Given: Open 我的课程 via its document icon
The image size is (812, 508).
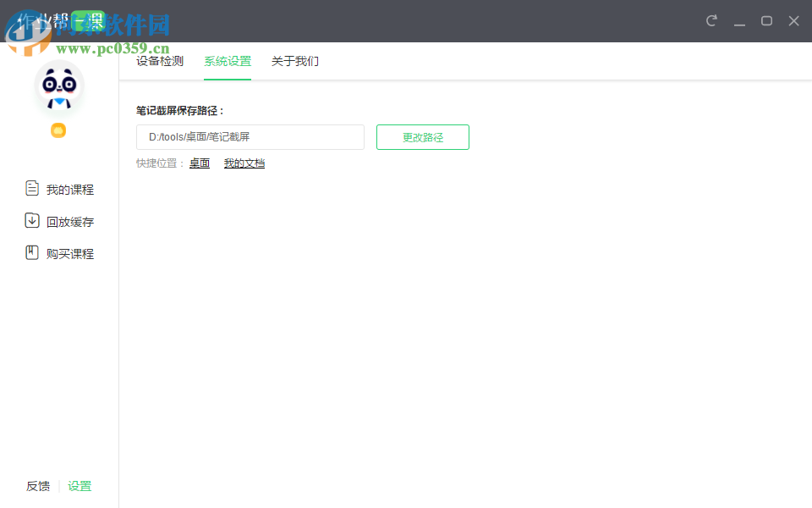Looking at the screenshot, I should [31, 189].
